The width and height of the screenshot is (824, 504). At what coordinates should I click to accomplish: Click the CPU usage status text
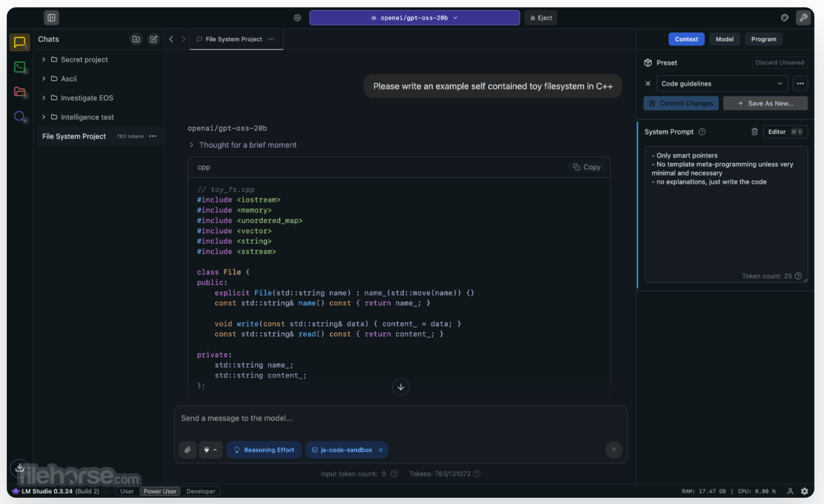(757, 491)
